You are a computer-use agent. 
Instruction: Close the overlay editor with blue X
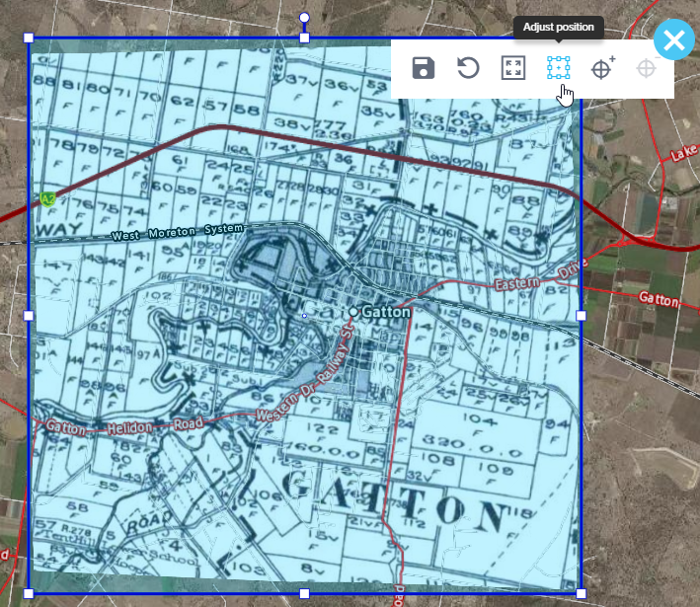pos(673,43)
